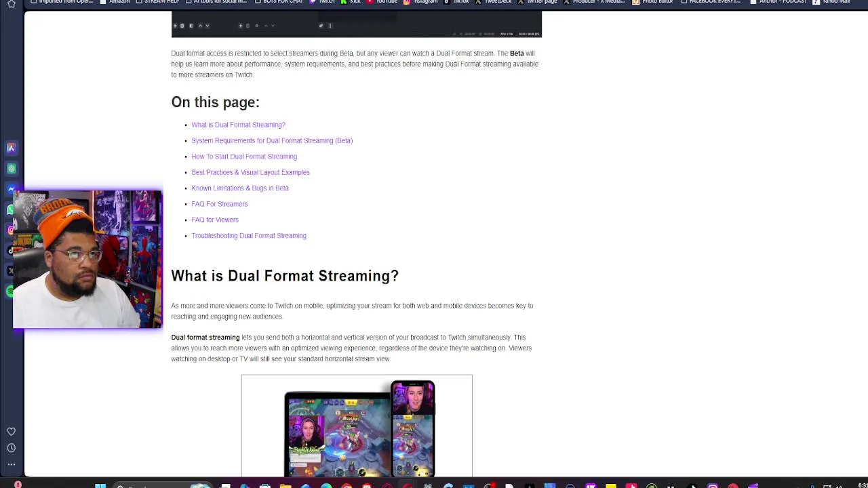
Task: Click the 'On this page:' heading
Action: (215, 102)
